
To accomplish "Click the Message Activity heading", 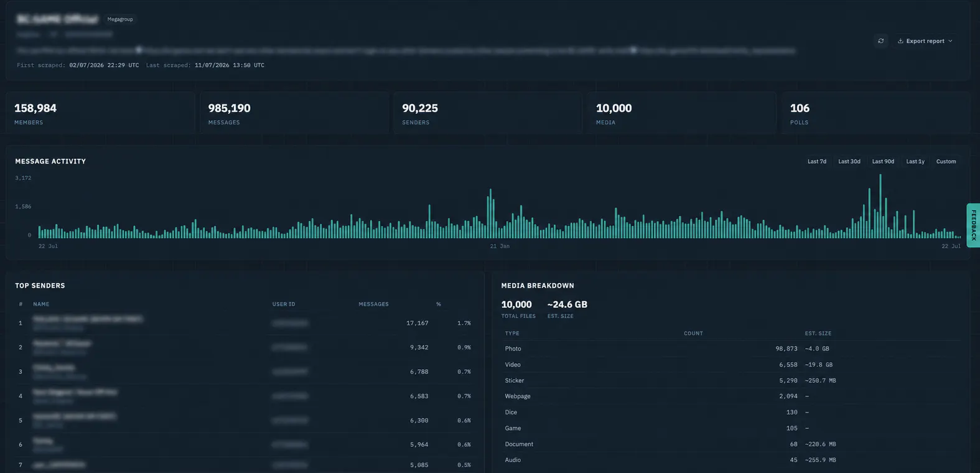I will 50,161.
